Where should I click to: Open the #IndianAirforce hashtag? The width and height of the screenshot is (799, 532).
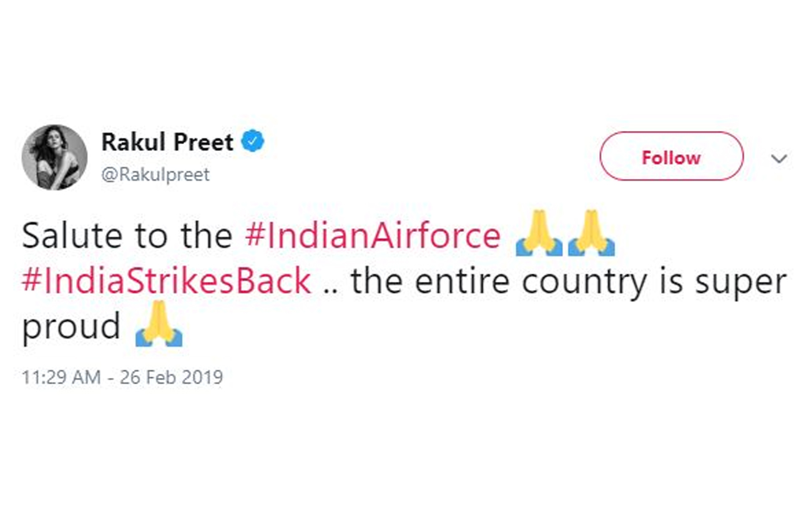373,236
